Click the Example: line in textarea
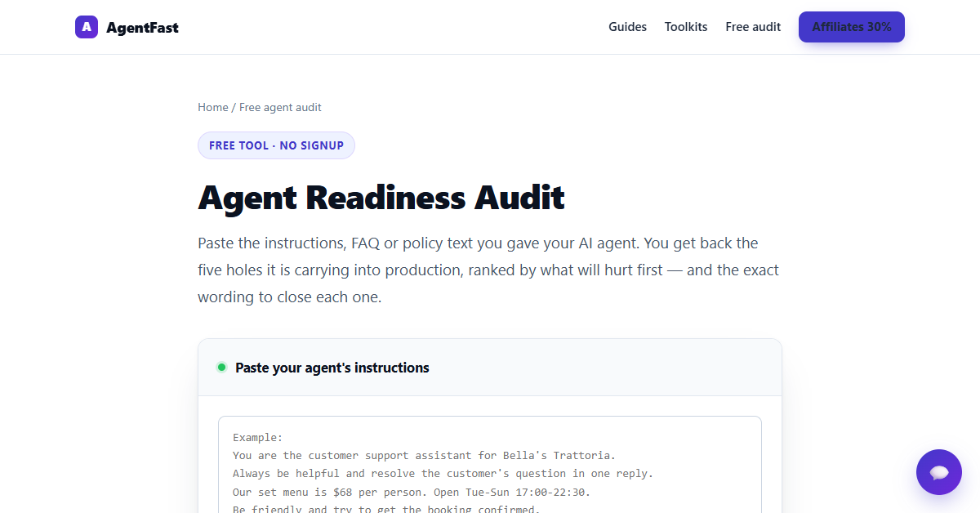980x513 pixels. click(257, 438)
